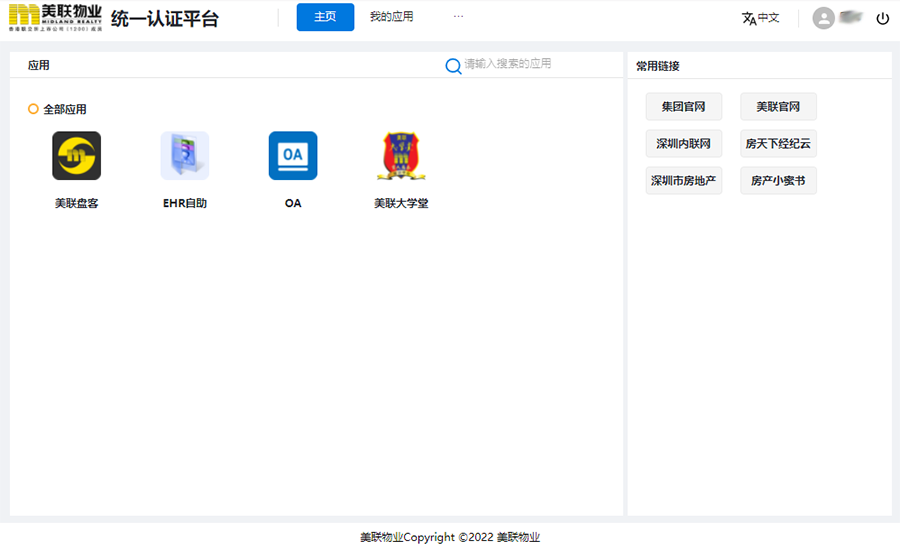Open the 房天下经纪云 link
This screenshot has height=554, width=900.
click(778, 144)
